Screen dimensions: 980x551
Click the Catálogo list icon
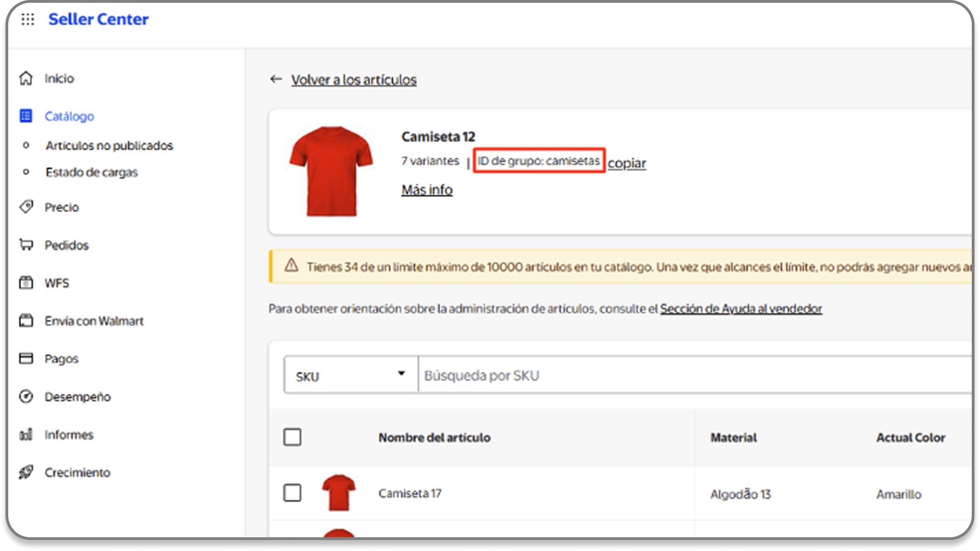click(x=26, y=116)
